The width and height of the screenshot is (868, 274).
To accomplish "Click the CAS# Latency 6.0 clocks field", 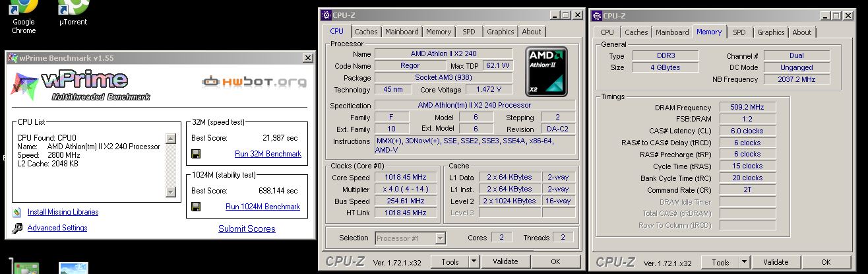I will (747, 131).
